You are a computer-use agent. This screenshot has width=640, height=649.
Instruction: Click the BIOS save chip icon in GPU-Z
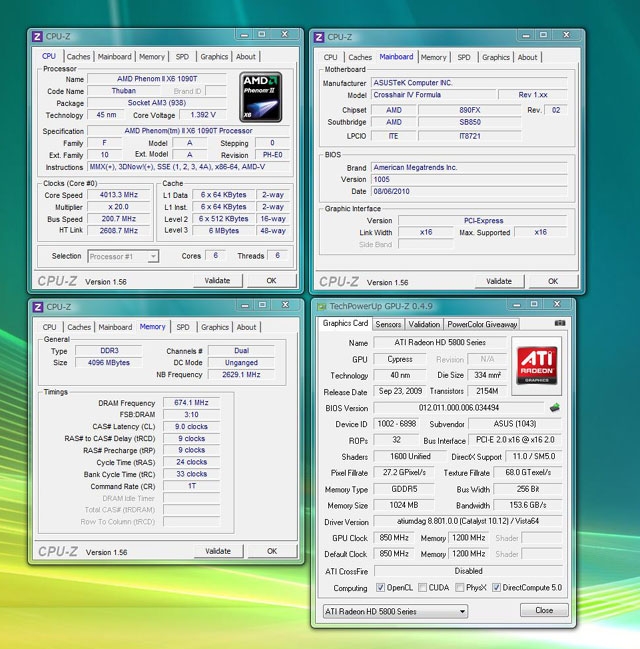[555, 407]
